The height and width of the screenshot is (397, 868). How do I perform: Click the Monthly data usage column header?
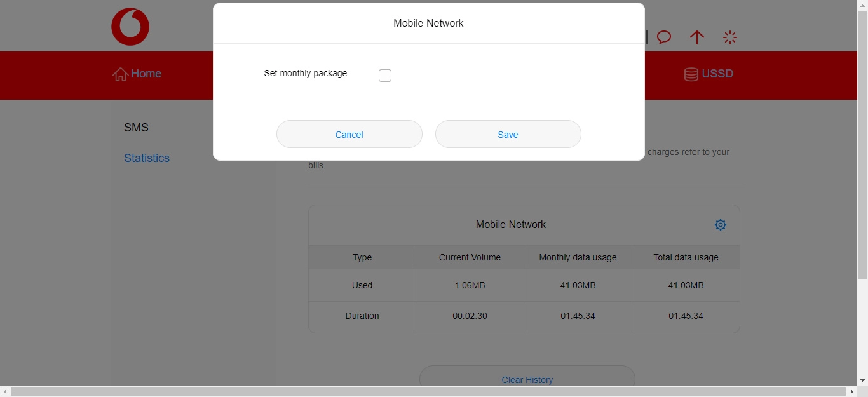(x=578, y=257)
